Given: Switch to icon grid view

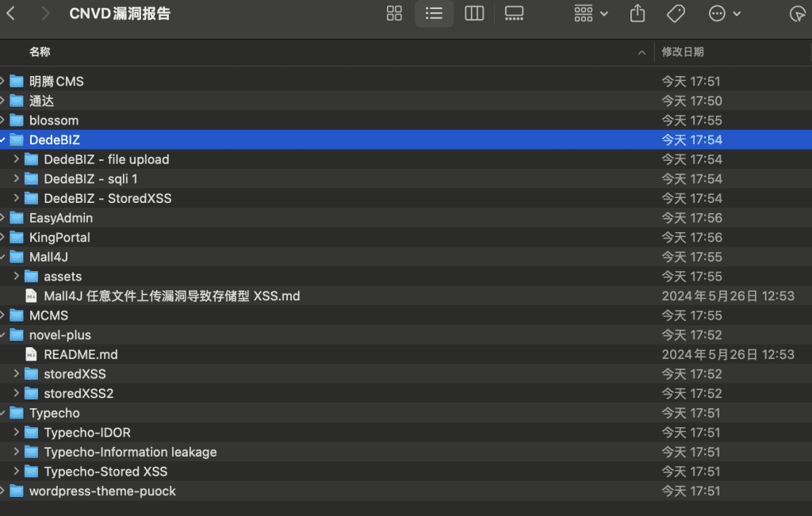Looking at the screenshot, I should [394, 13].
